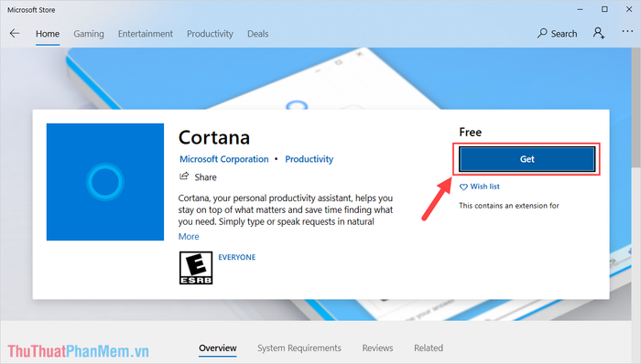Image resolution: width=641 pixels, height=364 pixels.
Task: Click the ESRB rating badge
Action: [x=196, y=268]
